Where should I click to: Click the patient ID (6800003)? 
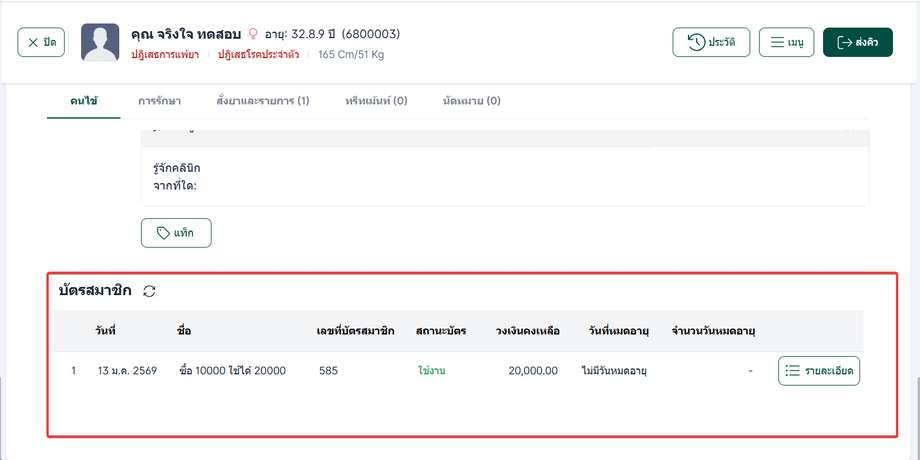pos(371,34)
